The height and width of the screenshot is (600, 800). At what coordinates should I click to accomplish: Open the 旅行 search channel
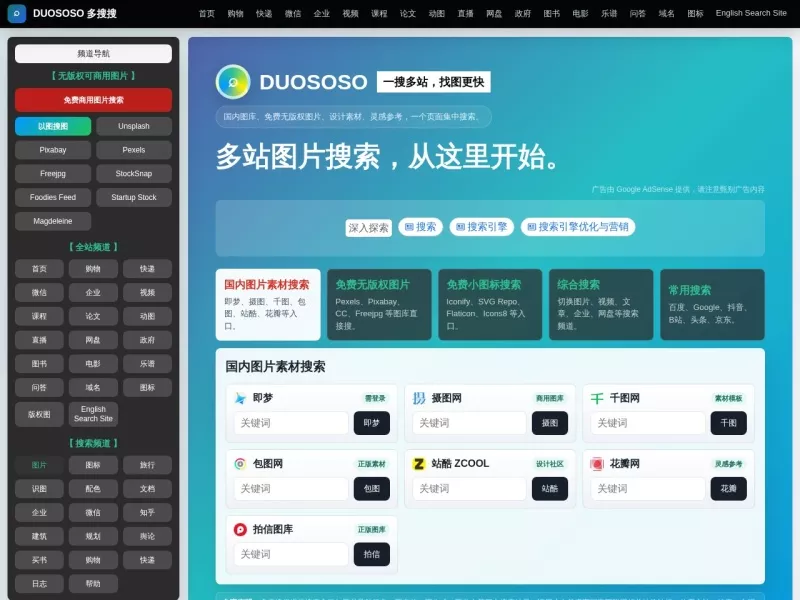click(147, 465)
